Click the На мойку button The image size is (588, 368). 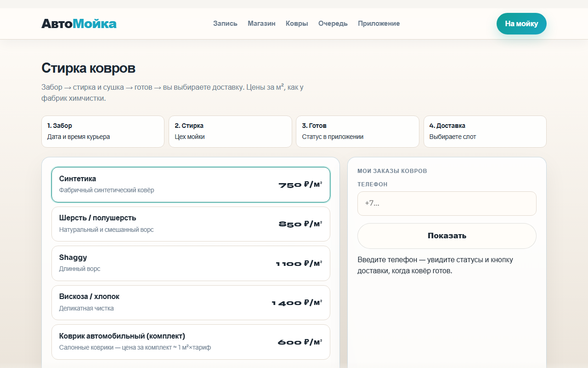coord(521,23)
